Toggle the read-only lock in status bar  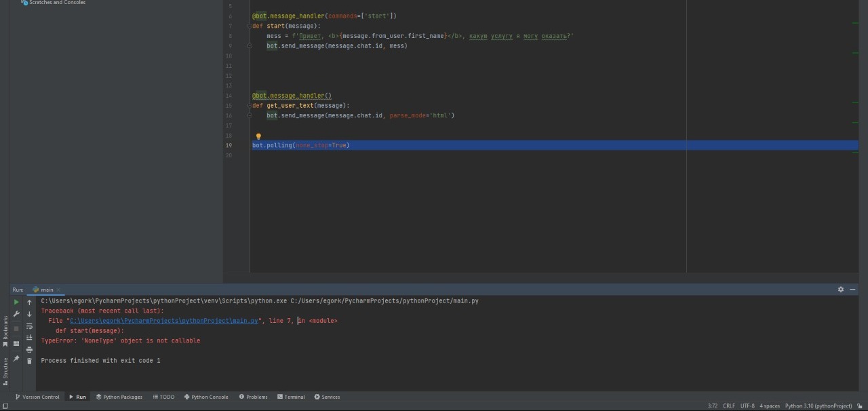coord(861,405)
